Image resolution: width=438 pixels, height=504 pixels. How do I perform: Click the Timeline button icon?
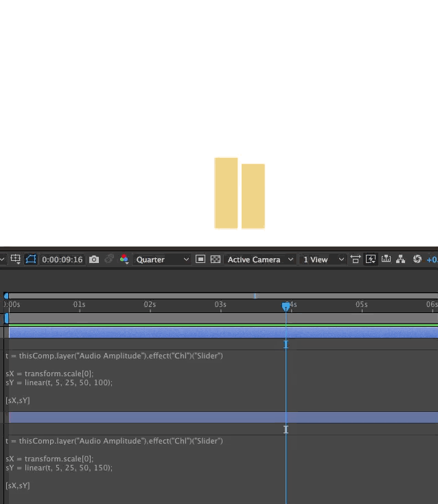(386, 259)
